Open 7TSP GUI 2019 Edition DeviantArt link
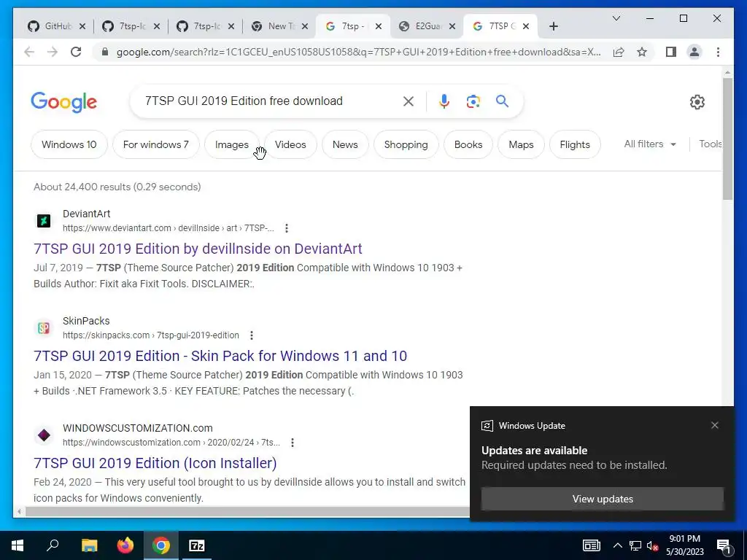Viewport: 747px width, 560px height. (x=198, y=249)
